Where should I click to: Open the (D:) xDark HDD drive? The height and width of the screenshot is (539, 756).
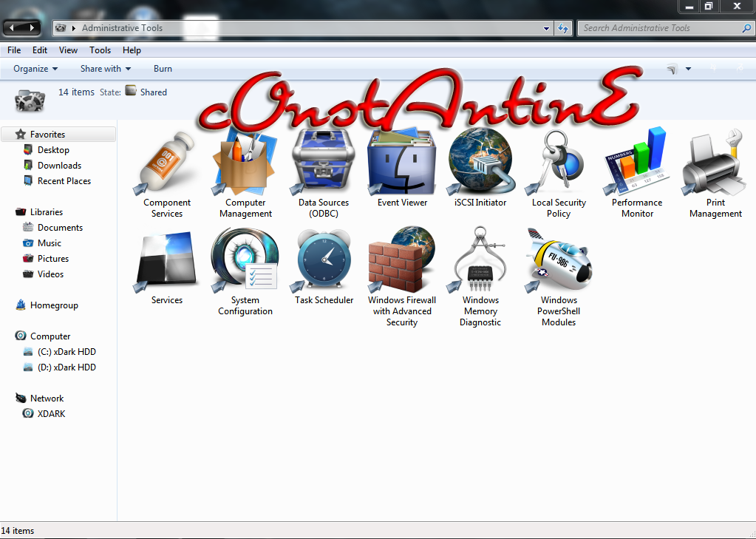pyautogui.click(x=67, y=367)
